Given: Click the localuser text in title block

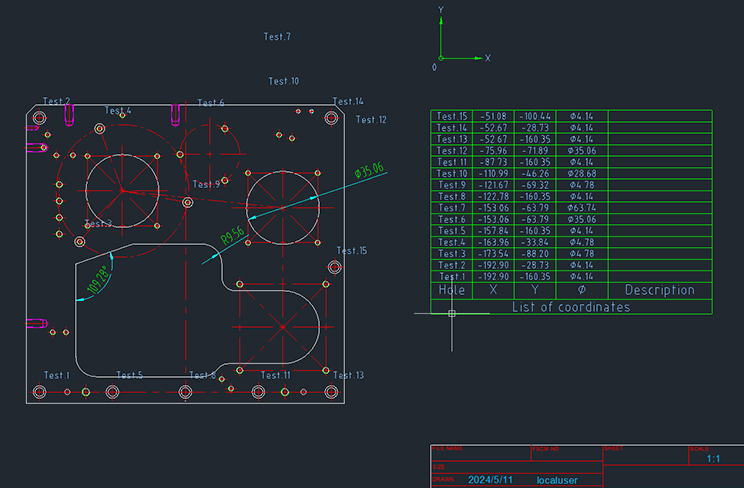Looking at the screenshot, I should pos(559,480).
